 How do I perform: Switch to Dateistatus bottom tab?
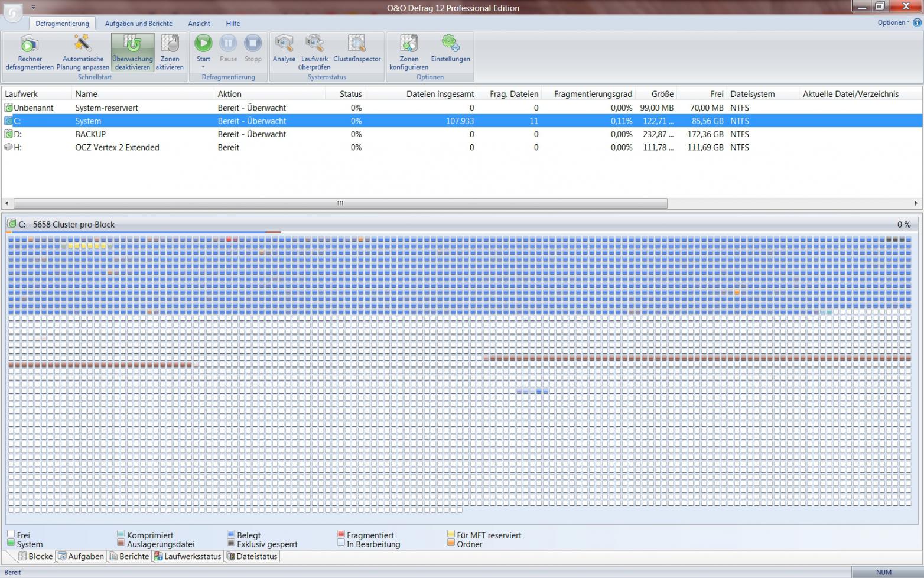(x=252, y=556)
